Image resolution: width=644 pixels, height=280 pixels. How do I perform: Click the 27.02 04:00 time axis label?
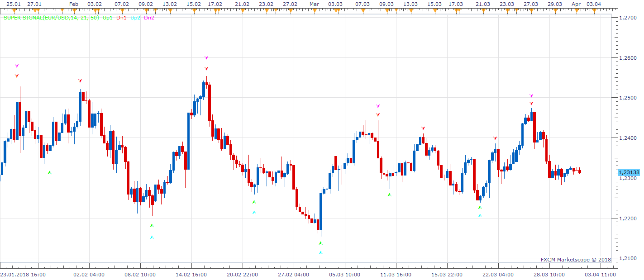coord(294,274)
